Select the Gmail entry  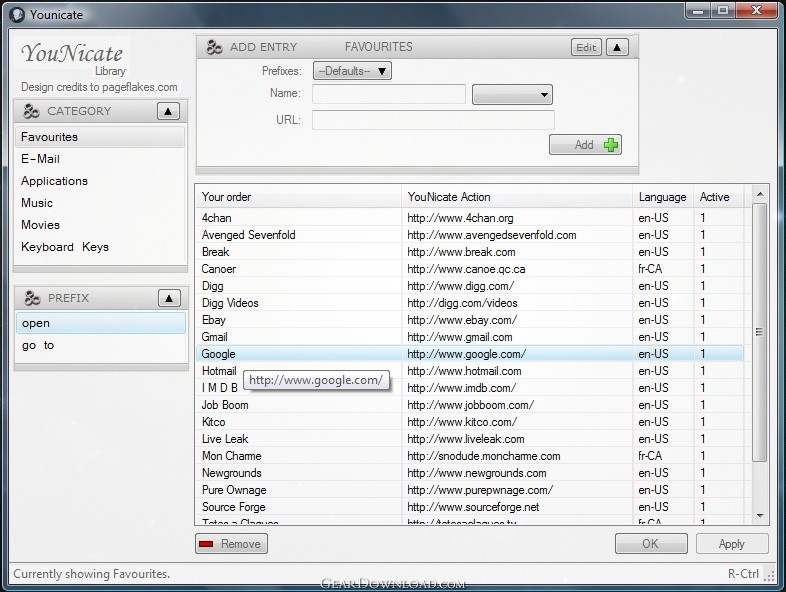coord(470,337)
